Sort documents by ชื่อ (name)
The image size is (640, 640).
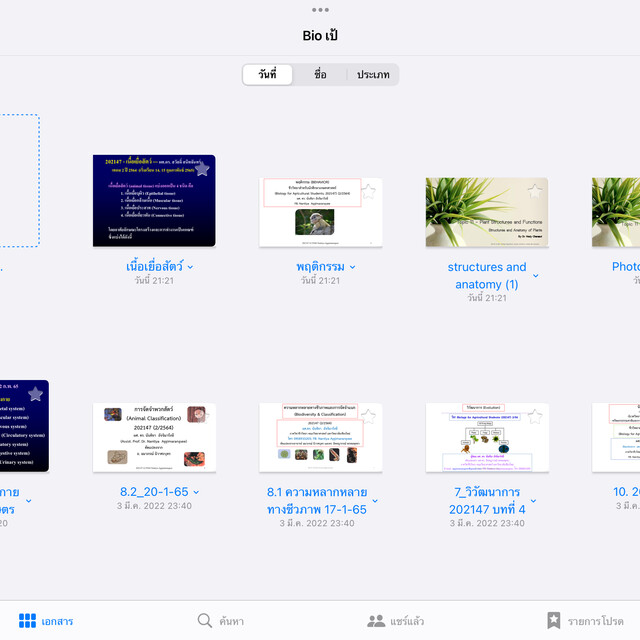[x=320, y=75]
